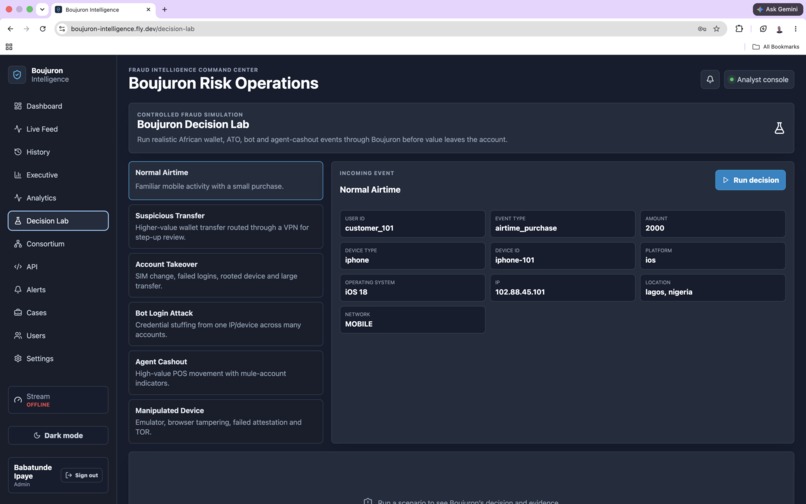
Task: Choose the Account Takeover scenario
Action: 226,275
